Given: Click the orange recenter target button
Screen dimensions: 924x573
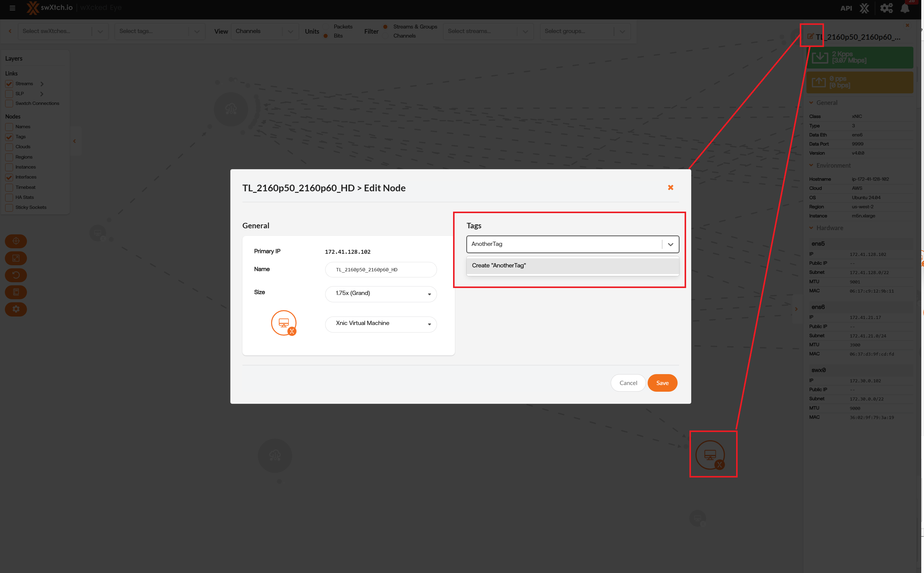Looking at the screenshot, I should click(16, 241).
